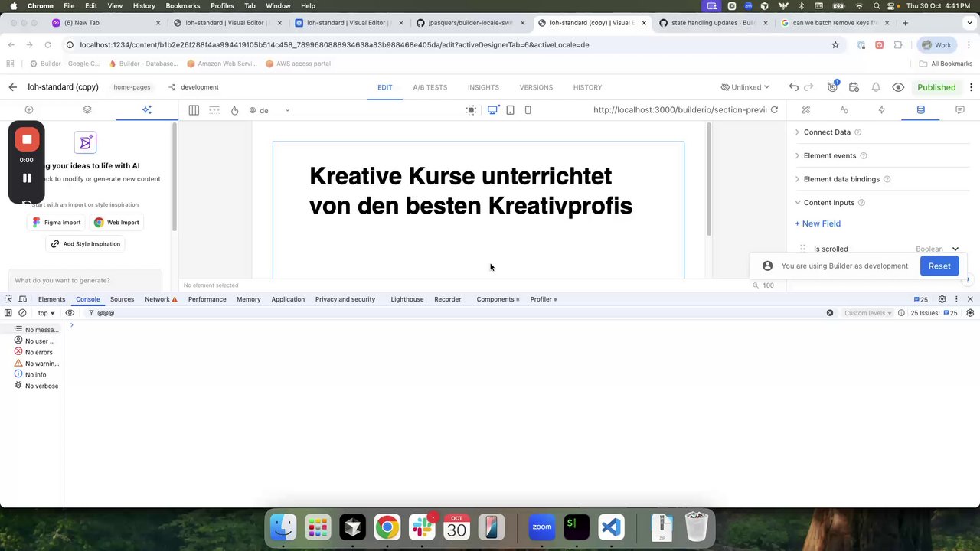
Task: Click the Insert plus icon tab
Action: [x=29, y=110]
